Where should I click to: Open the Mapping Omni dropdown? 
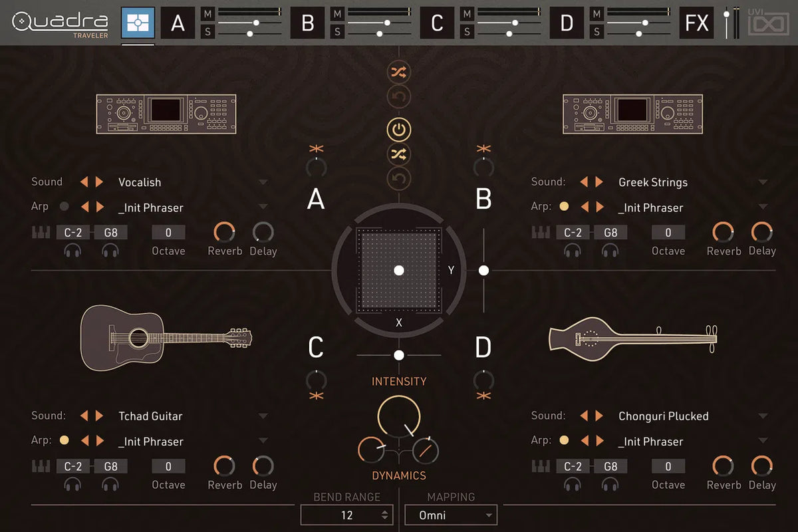coord(458,515)
